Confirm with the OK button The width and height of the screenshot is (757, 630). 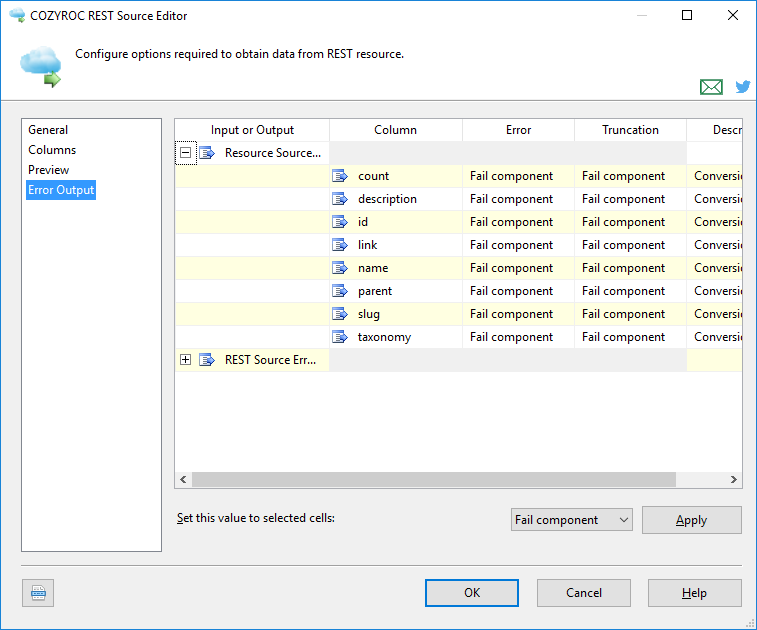[472, 593]
